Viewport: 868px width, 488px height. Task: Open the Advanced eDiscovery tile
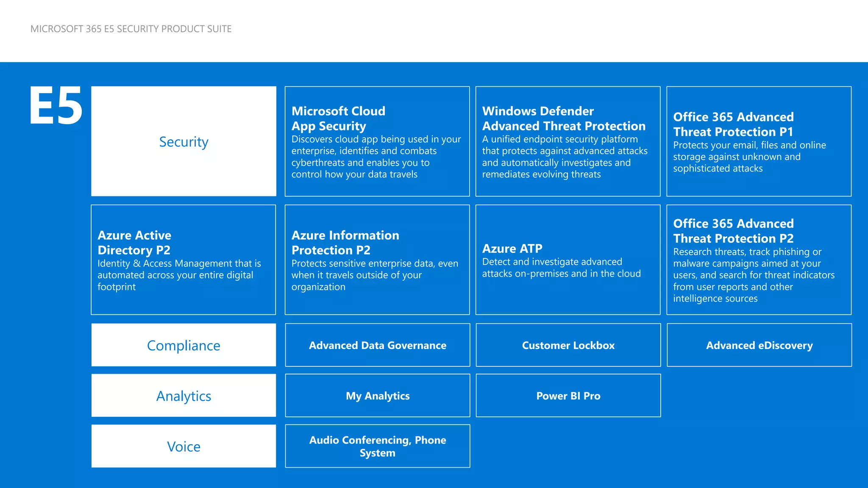pos(759,345)
